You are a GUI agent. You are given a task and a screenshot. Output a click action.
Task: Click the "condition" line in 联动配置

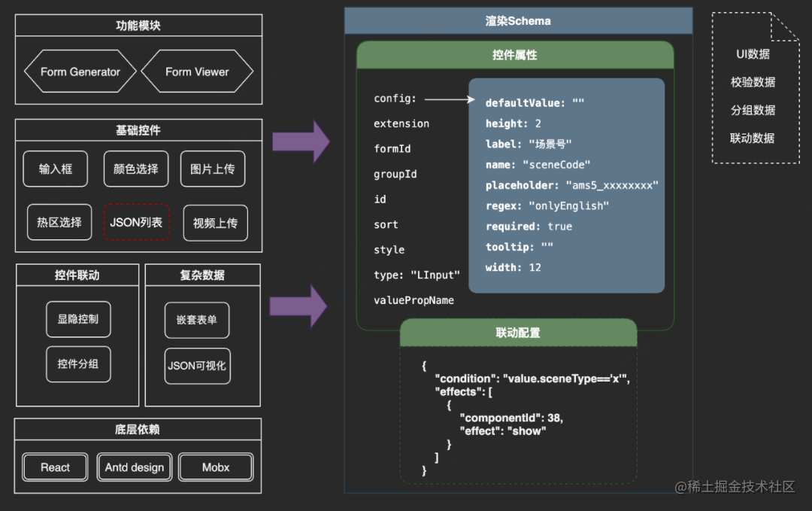[532, 379]
